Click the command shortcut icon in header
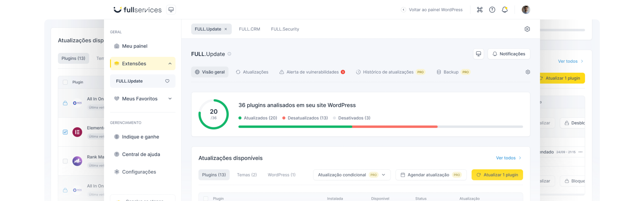This screenshot has width=644, height=201. pos(480,10)
